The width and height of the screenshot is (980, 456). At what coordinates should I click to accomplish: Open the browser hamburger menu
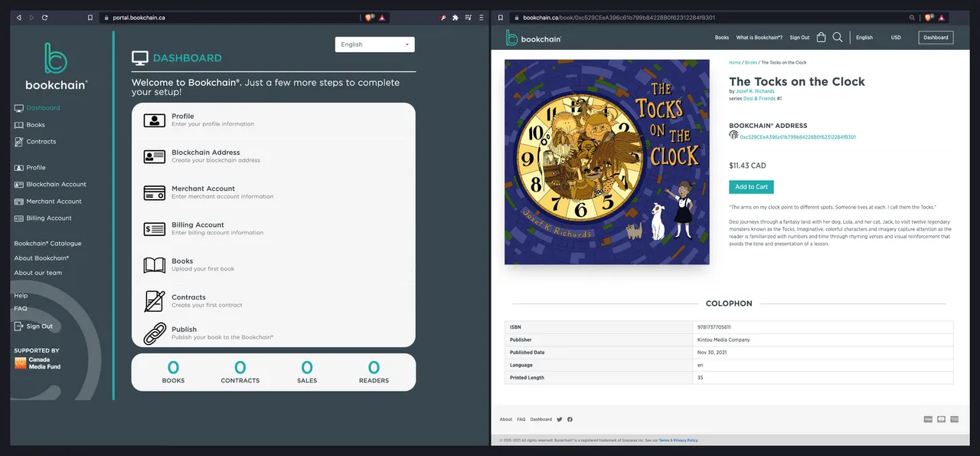[x=481, y=17]
